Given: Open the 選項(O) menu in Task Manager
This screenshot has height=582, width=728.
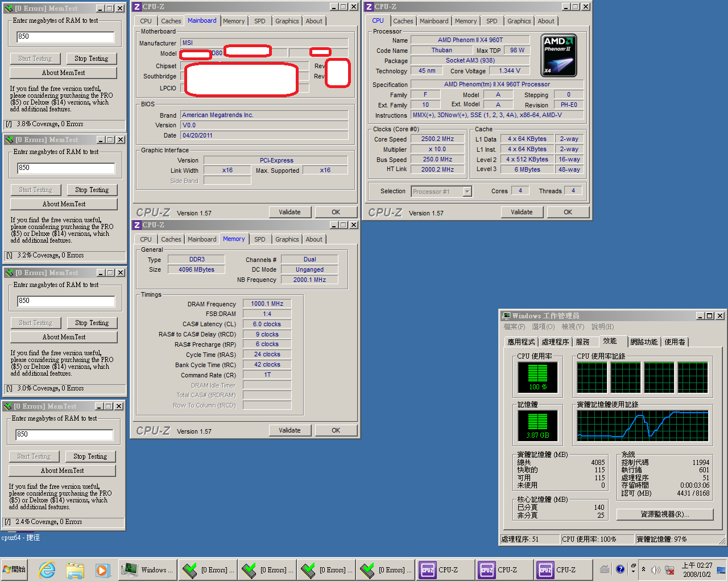Looking at the screenshot, I should coord(543,327).
